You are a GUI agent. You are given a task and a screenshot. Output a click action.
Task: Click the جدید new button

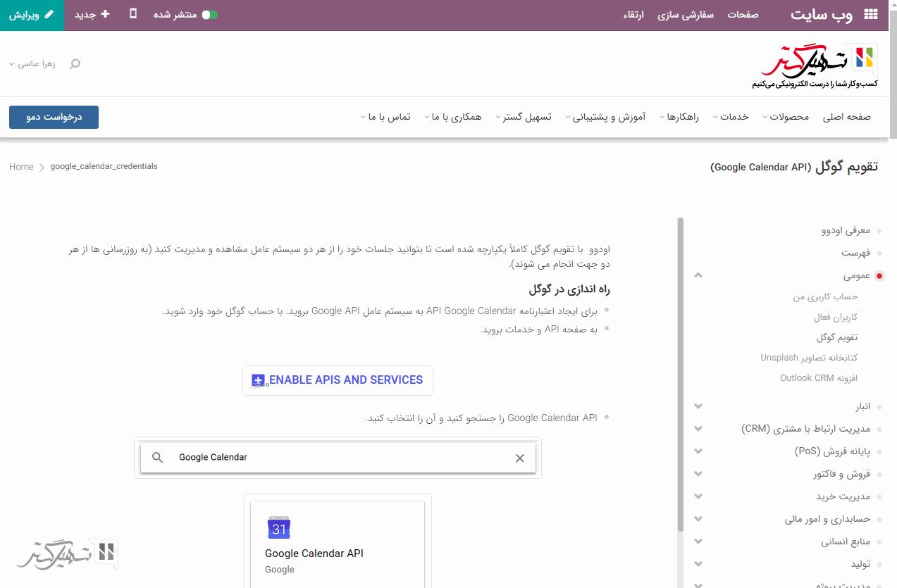pyautogui.click(x=92, y=14)
